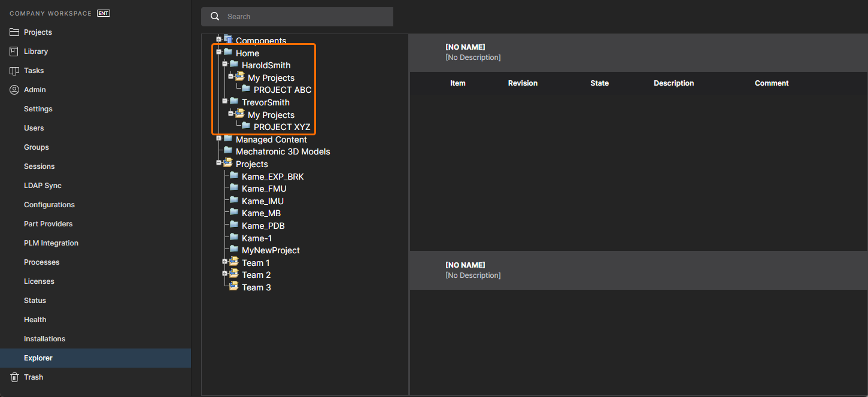Image resolution: width=868 pixels, height=397 pixels.
Task: Expand the Team 1 folder
Action: pos(225,261)
